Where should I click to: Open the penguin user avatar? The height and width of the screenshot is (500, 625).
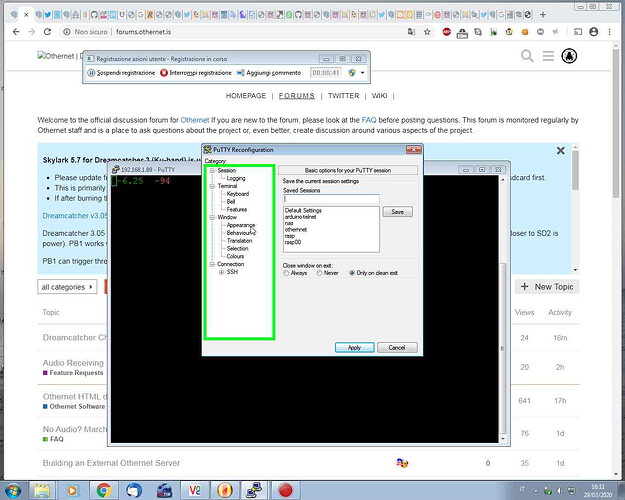[569, 56]
